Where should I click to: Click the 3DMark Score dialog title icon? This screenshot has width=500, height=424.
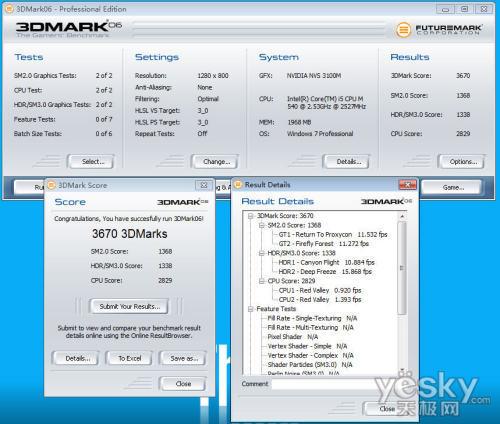tap(51, 185)
